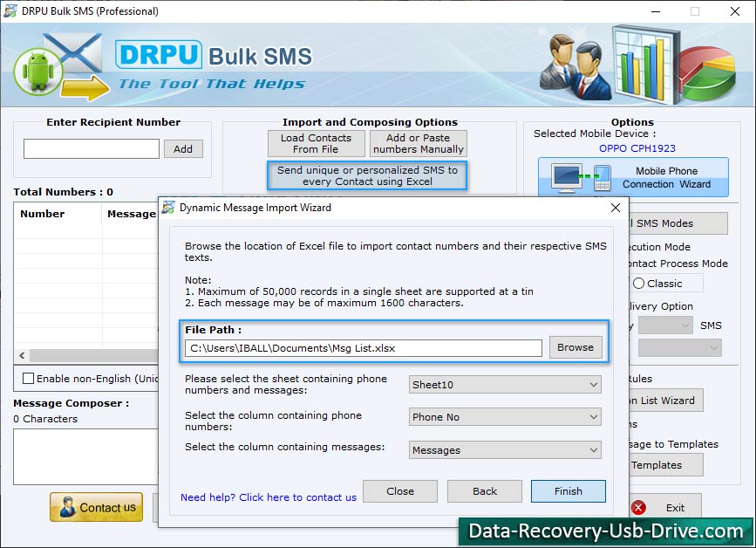
Task: Open the sheet selection dropdown showing Sheet10
Action: [505, 385]
